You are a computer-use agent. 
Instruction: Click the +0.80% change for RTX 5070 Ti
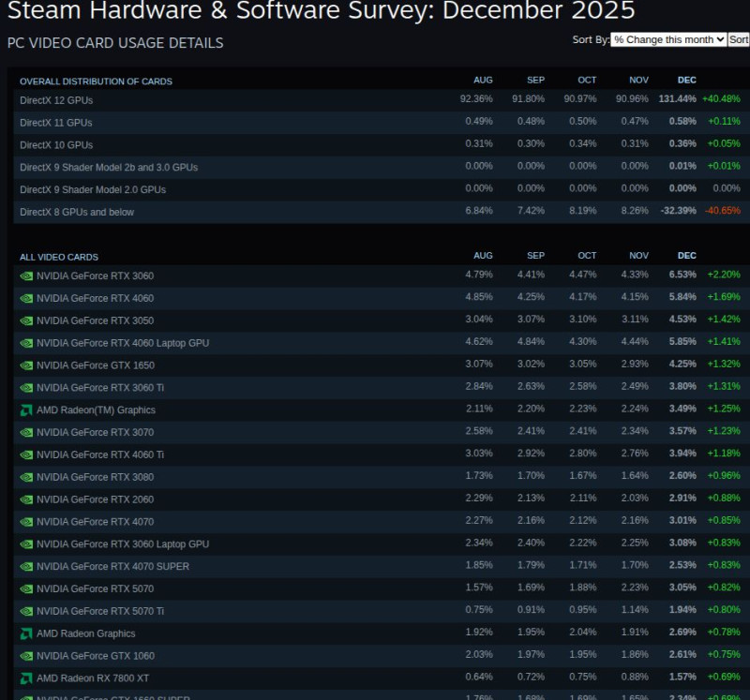click(x=724, y=610)
